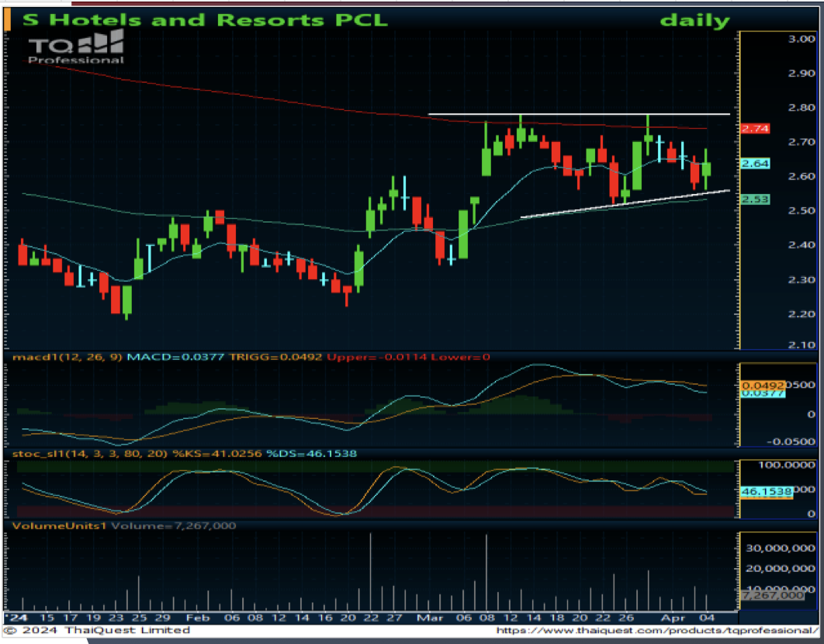Image resolution: width=824 pixels, height=644 pixels.
Task: Click the 2.60 price axis label
Action: pos(801,177)
